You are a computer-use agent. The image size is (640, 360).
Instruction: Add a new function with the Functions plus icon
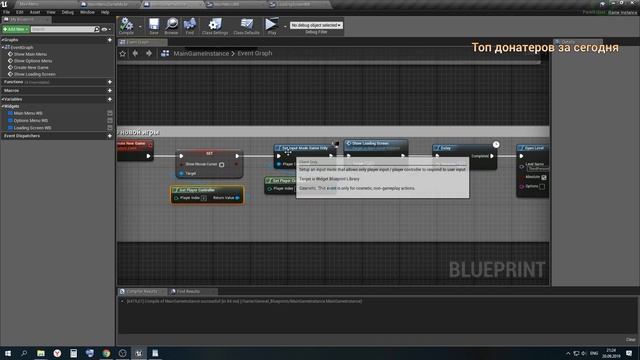point(109,82)
